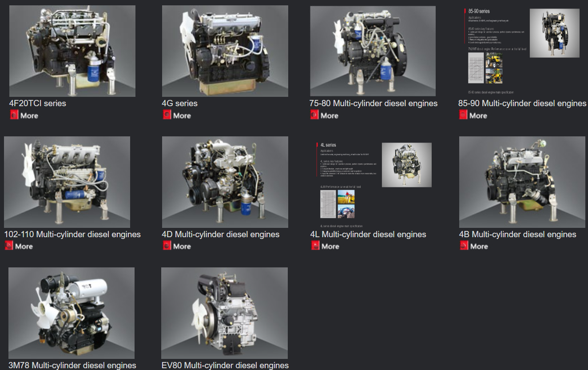Click the More text under 4B engines

coord(479,246)
